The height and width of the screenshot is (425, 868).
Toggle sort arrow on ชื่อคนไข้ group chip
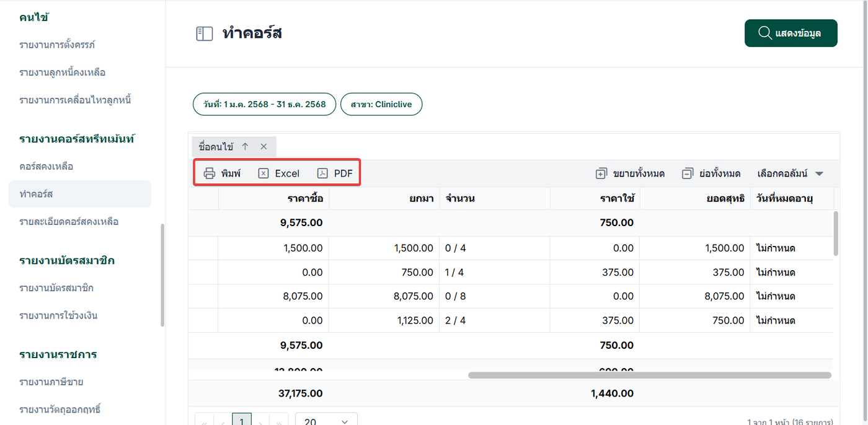(x=245, y=147)
